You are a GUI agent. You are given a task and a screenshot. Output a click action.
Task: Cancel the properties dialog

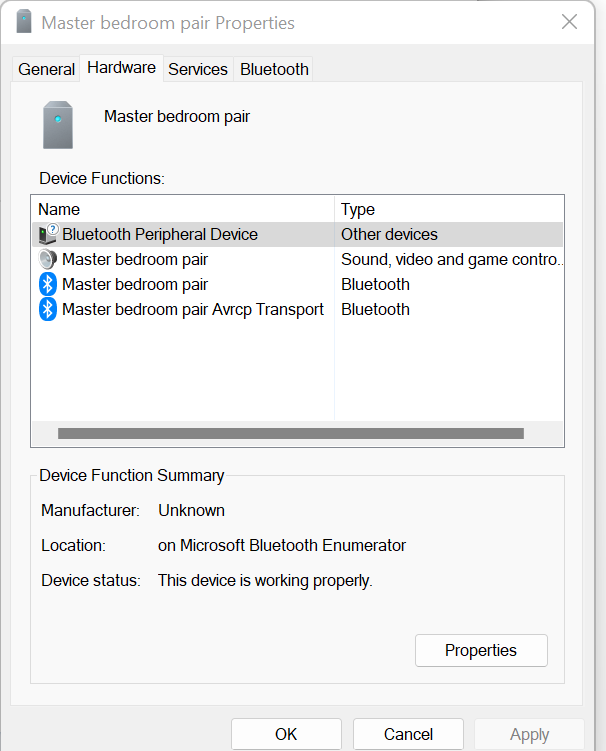tap(408, 734)
